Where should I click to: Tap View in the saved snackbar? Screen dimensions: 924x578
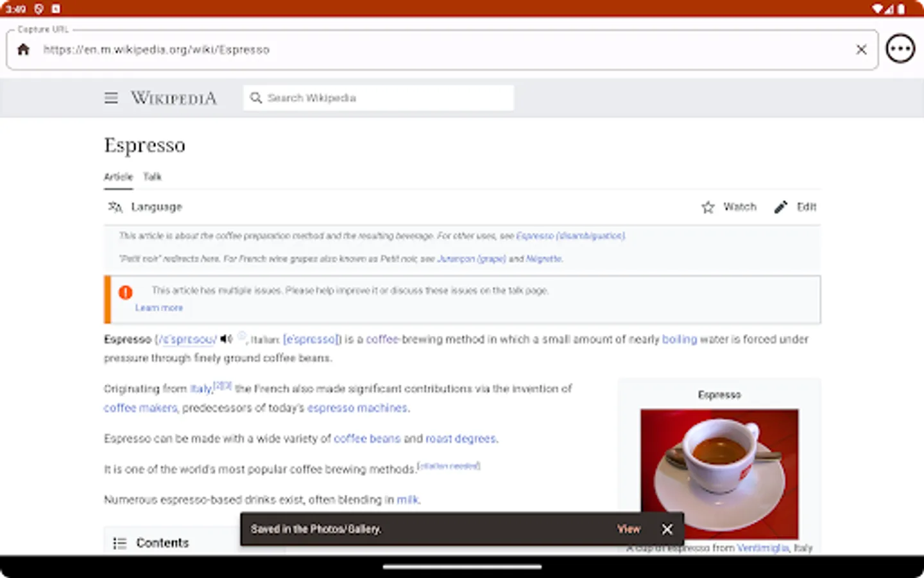[629, 529]
